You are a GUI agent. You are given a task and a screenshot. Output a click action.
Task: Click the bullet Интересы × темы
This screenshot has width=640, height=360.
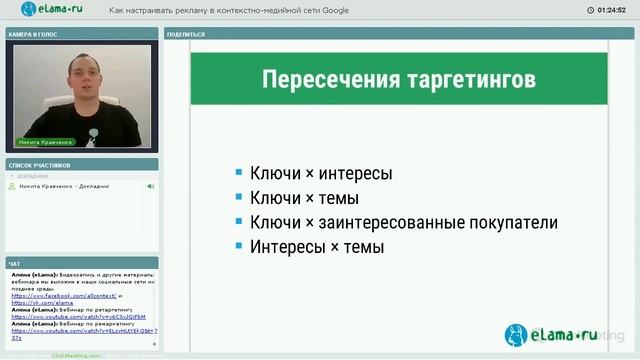pyautogui.click(x=317, y=247)
